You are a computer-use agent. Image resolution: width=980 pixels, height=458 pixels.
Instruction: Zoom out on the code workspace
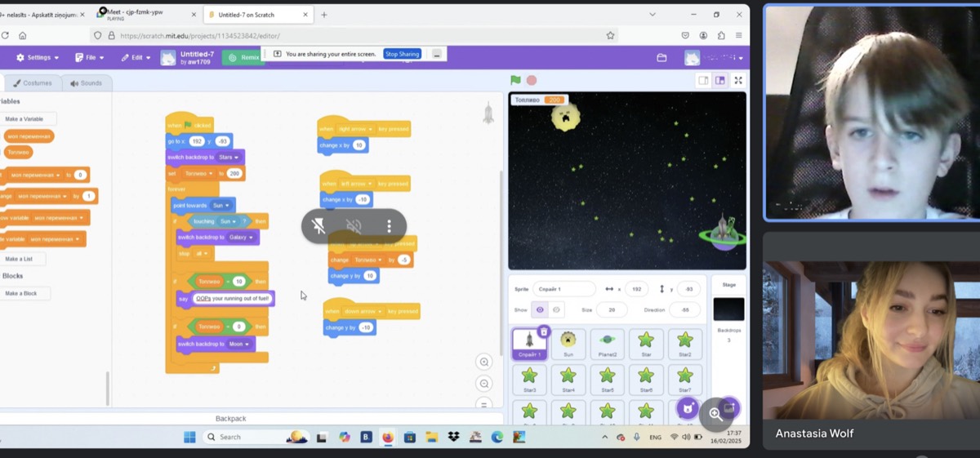pyautogui.click(x=484, y=383)
